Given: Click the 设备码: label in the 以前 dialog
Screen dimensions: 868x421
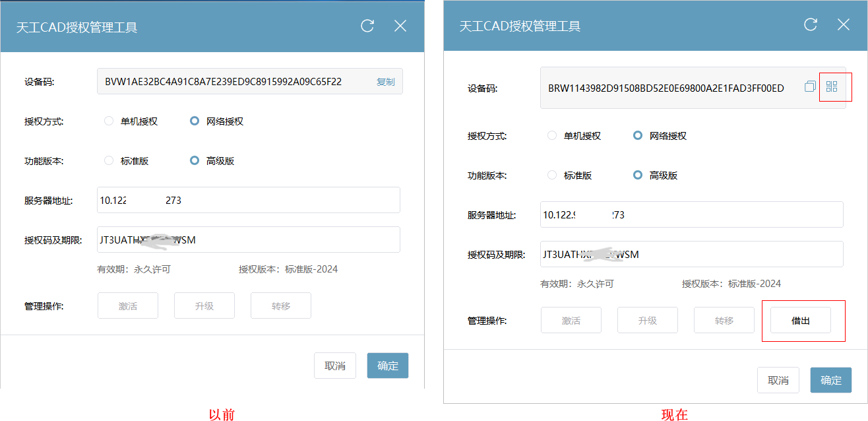Looking at the screenshot, I should (39, 82).
